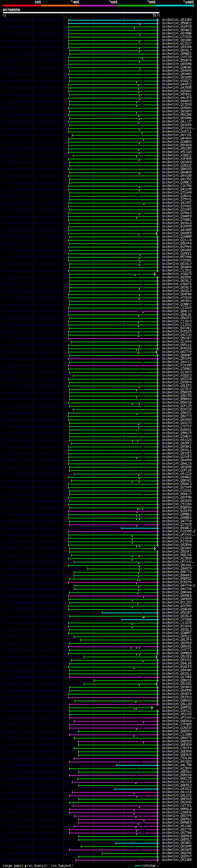
Task: Open hit UniRef100_A2ID27
Action: pyautogui.click(x=177, y=43)
